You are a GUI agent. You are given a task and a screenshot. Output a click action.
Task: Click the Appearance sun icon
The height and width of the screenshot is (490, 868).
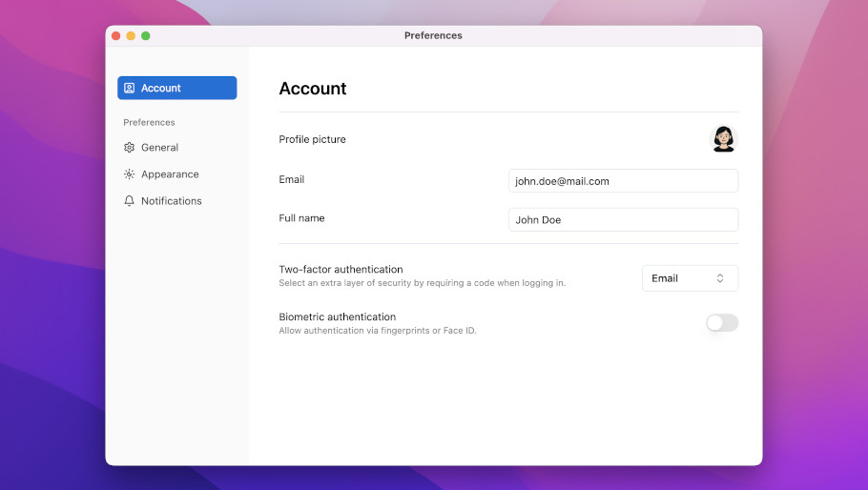click(x=130, y=174)
